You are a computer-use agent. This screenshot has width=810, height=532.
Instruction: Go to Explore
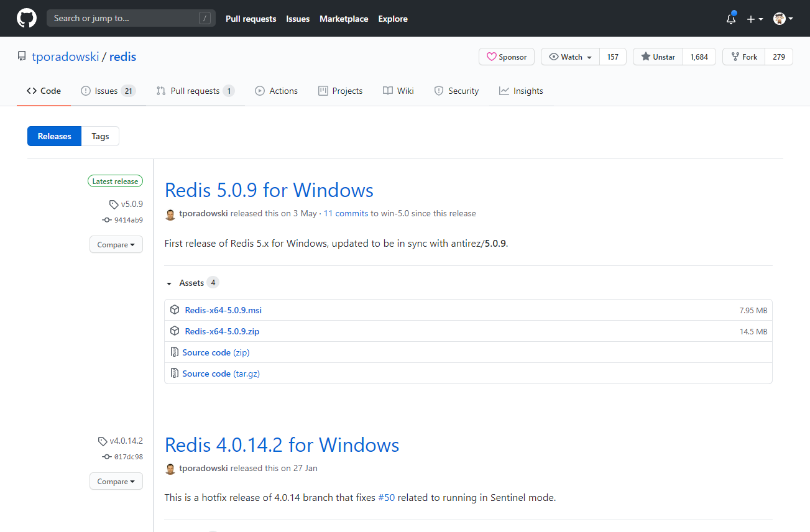393,19
